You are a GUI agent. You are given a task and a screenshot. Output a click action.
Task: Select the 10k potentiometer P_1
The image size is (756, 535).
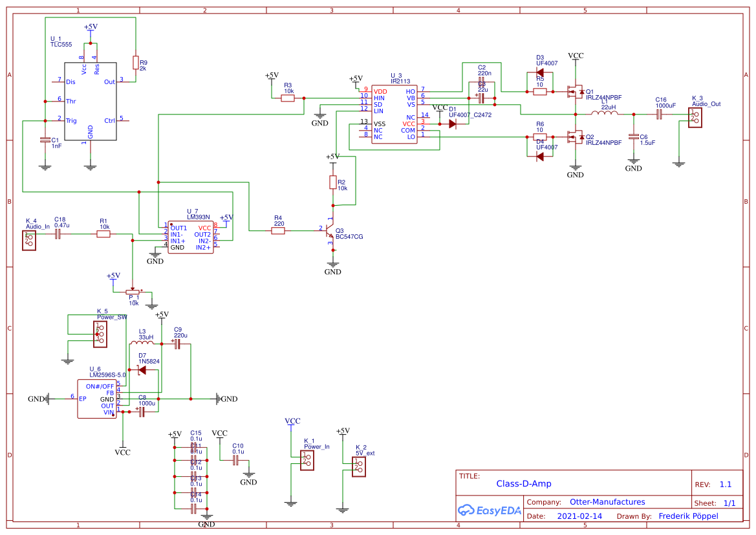tap(133, 292)
